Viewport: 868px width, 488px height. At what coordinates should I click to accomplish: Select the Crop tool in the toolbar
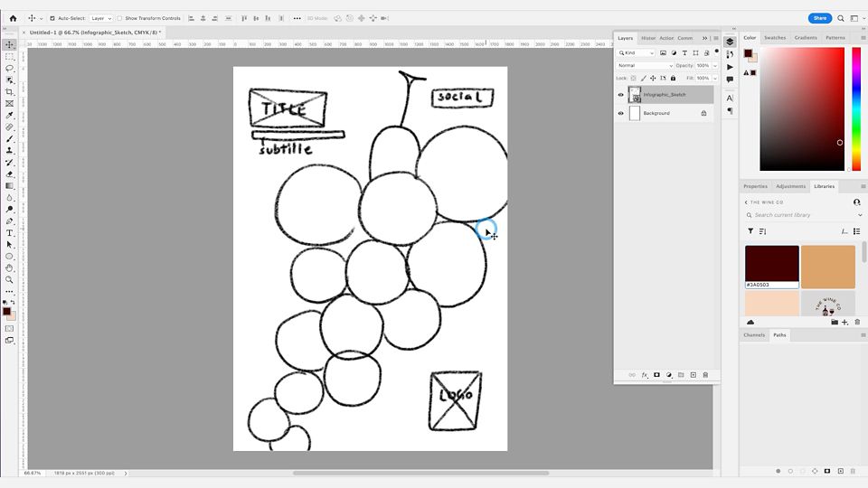coord(9,91)
